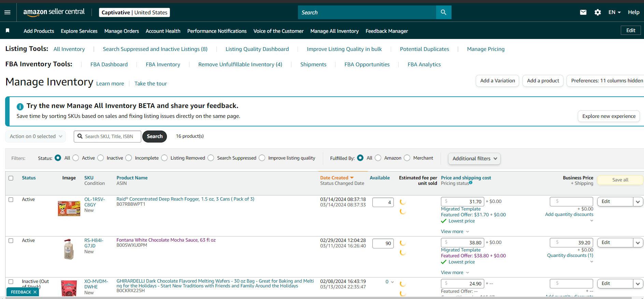Open Edit dropdown arrow for Ghirardelli row
Viewport: 644px width, 299px height.
638,284
